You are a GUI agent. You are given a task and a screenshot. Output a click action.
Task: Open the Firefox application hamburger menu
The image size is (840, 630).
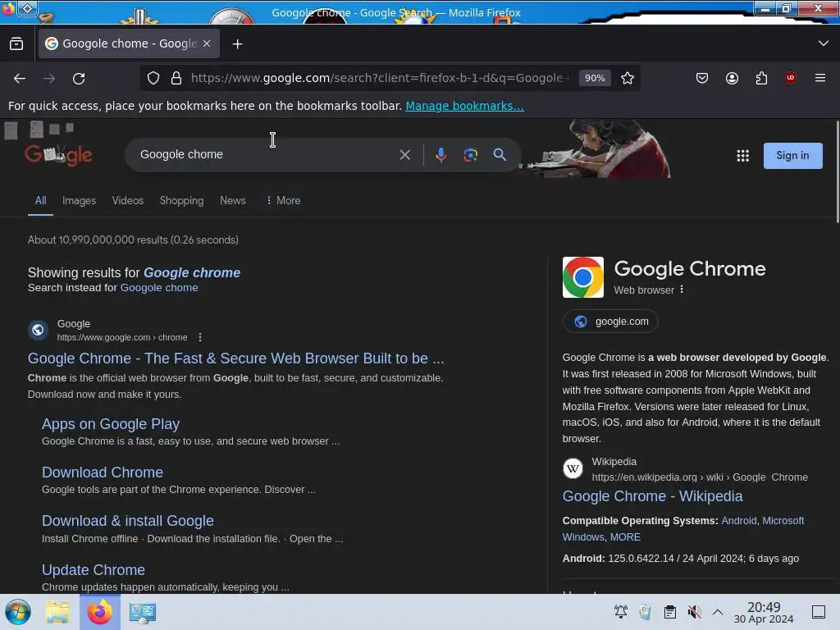tap(819, 78)
